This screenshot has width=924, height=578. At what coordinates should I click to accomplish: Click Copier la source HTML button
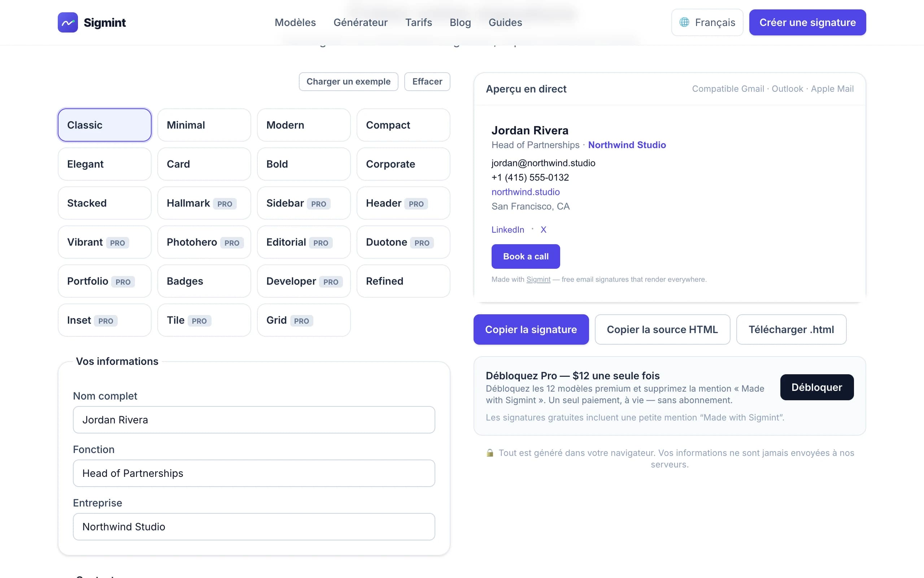click(x=662, y=329)
